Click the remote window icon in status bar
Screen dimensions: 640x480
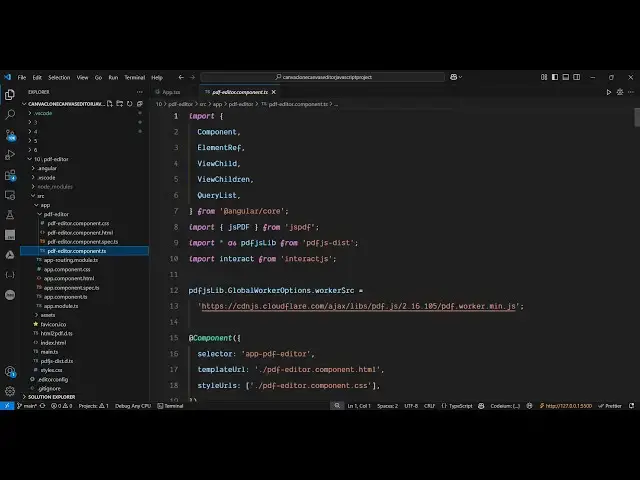[7, 406]
